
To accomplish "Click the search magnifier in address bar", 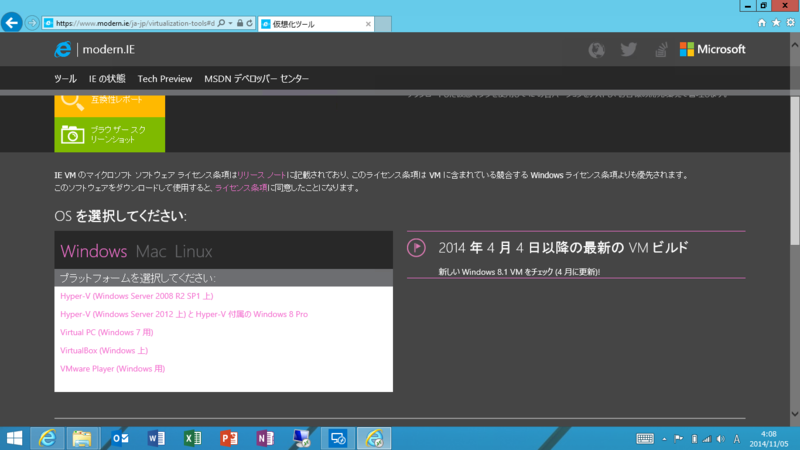I will point(221,23).
